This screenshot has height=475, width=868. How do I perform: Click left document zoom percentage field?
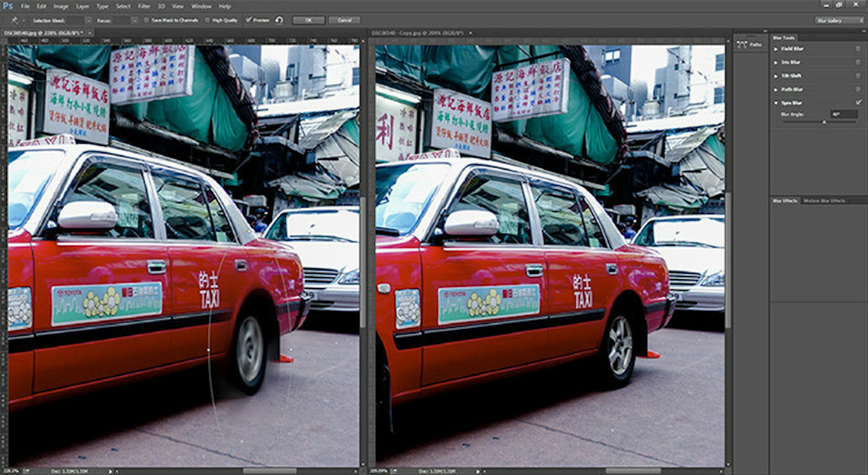point(11,471)
